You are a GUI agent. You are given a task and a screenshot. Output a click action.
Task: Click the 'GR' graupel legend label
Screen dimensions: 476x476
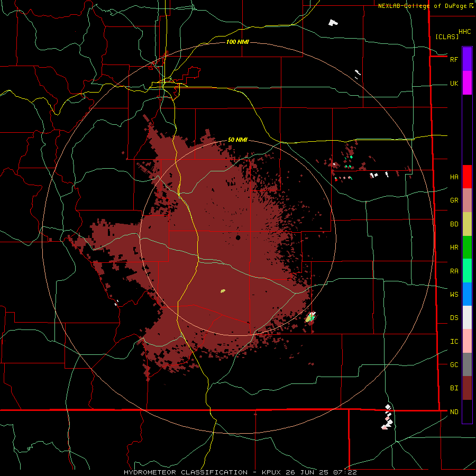pos(454,200)
